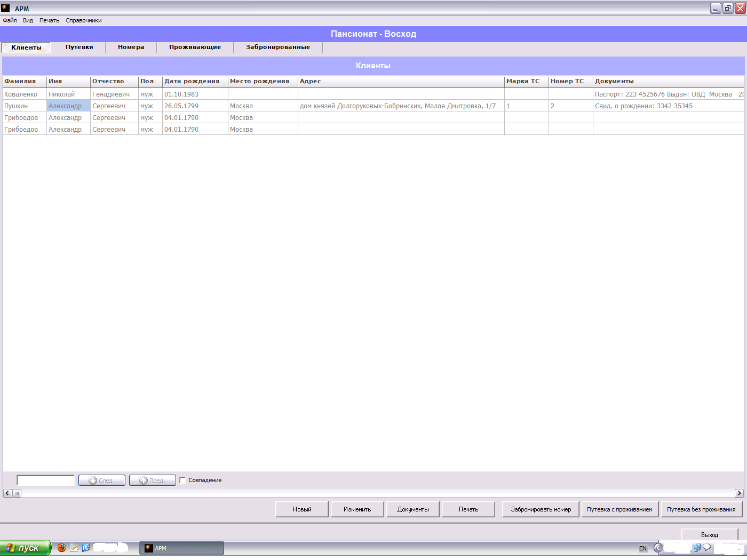Switch to the Проживающие tab

click(x=195, y=47)
